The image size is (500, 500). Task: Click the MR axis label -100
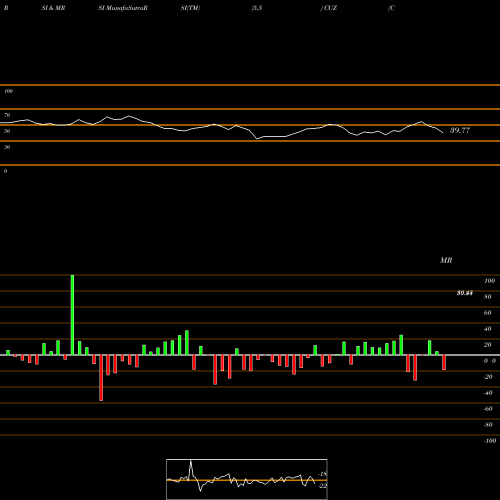click(x=490, y=441)
